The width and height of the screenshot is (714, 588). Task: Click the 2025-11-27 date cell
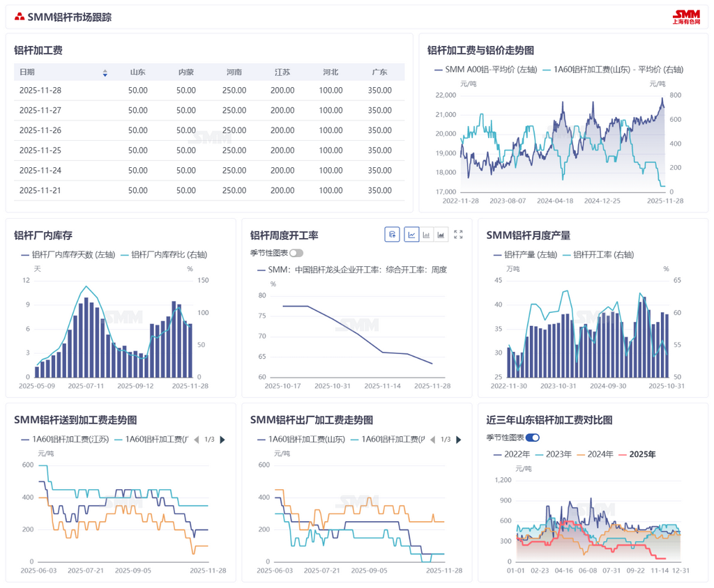(x=40, y=111)
